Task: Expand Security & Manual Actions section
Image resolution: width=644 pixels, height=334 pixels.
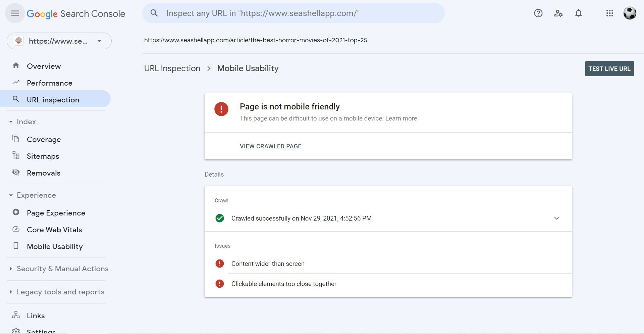Action: (x=62, y=269)
